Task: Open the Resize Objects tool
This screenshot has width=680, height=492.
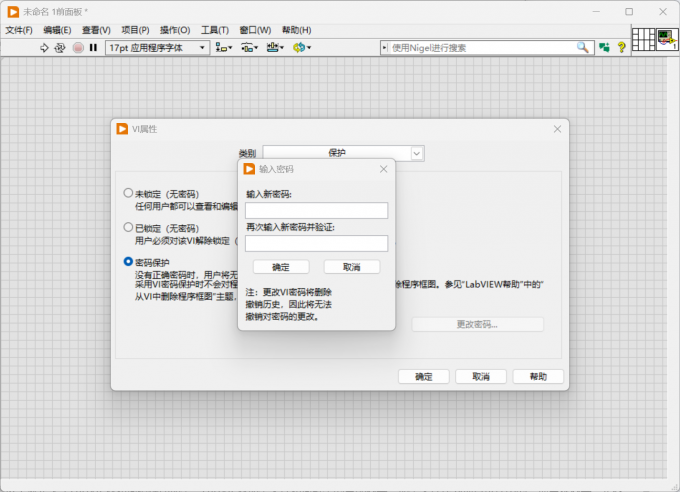Action: (x=275, y=48)
